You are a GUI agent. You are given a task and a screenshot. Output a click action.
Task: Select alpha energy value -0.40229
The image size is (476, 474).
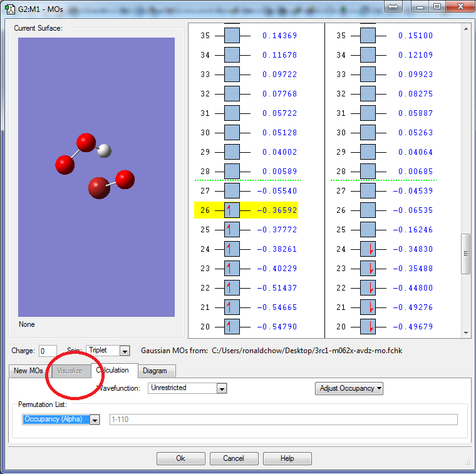(x=277, y=268)
